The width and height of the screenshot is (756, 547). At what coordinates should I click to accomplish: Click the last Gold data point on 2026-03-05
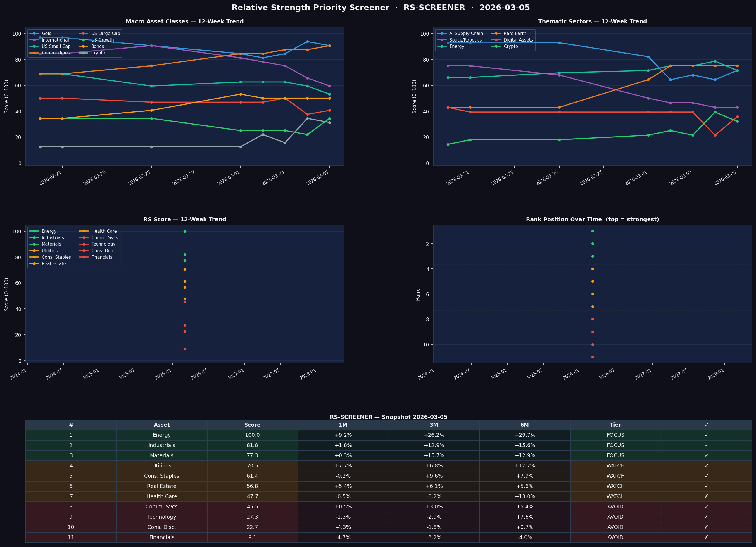point(329,46)
